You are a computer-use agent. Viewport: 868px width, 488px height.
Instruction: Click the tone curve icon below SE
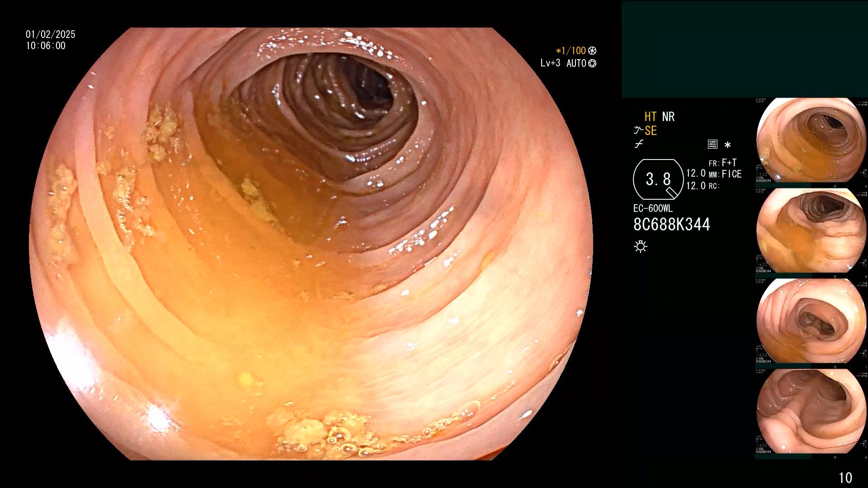639,145
